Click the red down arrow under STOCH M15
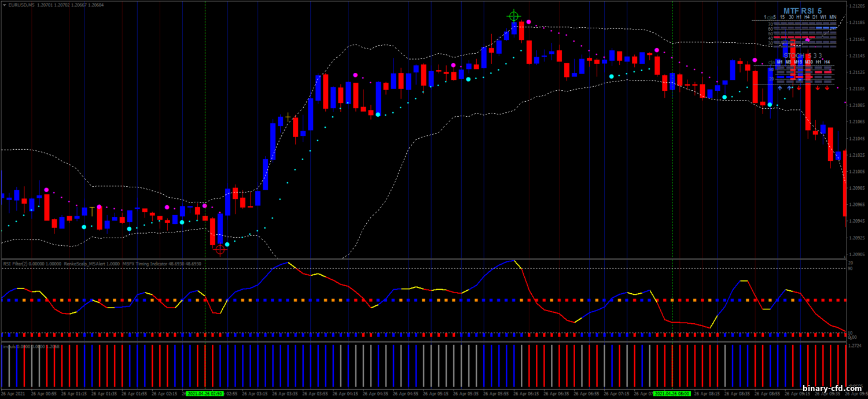The width and height of the screenshot is (868, 399). coord(799,88)
